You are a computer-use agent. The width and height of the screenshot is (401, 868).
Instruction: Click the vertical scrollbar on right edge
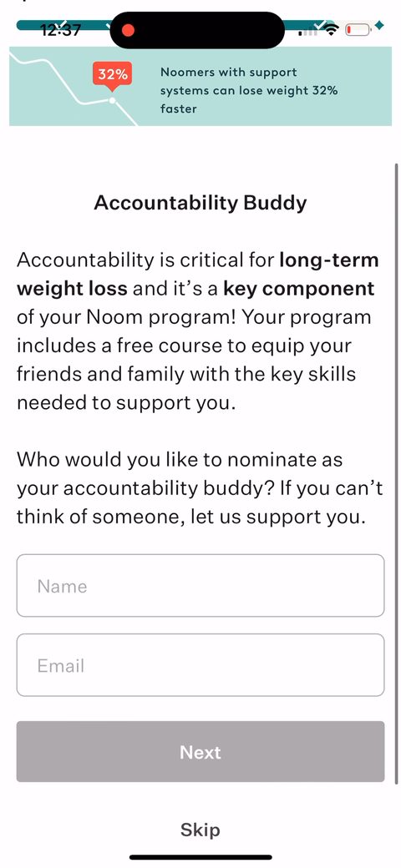[x=397, y=473]
